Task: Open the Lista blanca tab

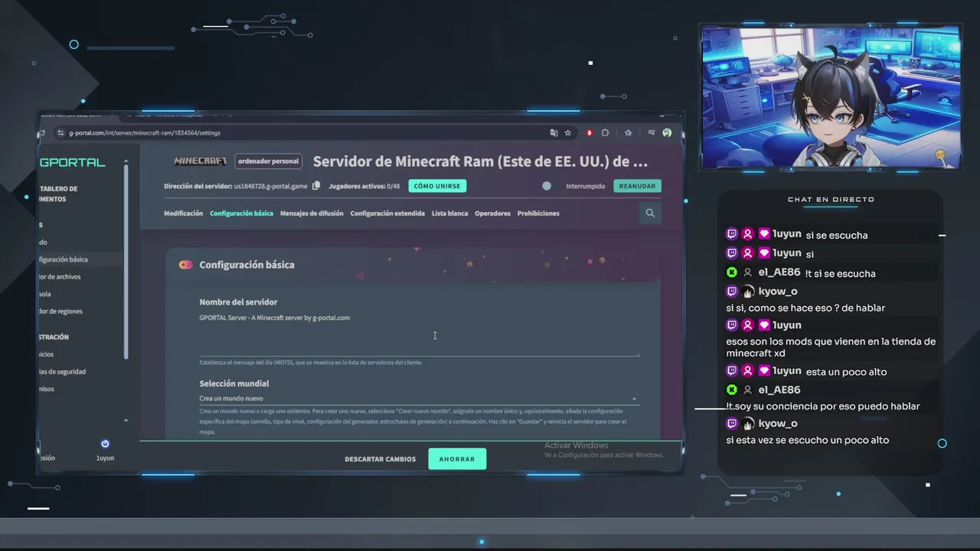Action: [449, 214]
